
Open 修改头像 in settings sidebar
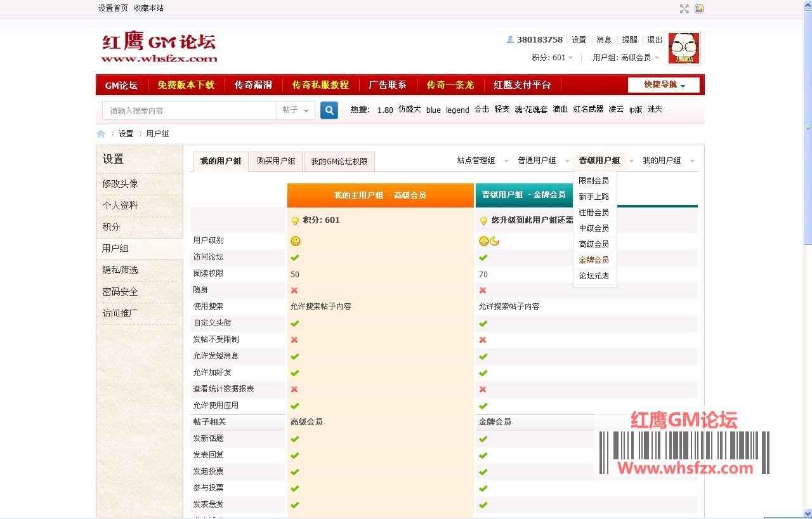tap(121, 184)
